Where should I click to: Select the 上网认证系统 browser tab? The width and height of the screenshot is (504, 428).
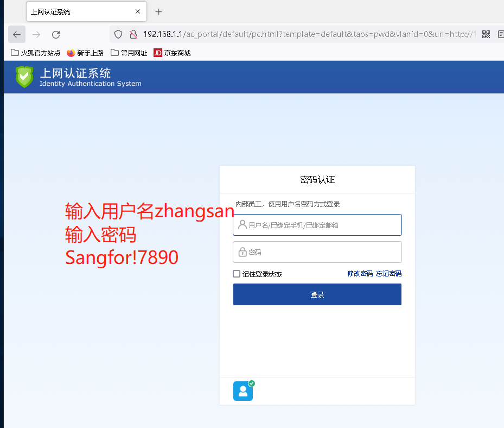(x=76, y=11)
